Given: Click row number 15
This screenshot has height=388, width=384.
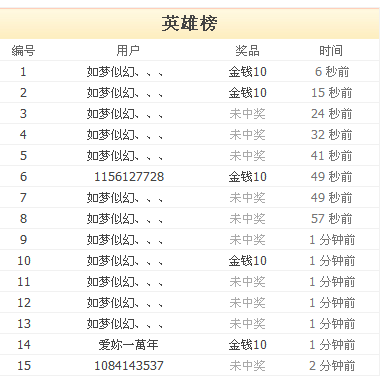Looking at the screenshot, I should [24, 366].
